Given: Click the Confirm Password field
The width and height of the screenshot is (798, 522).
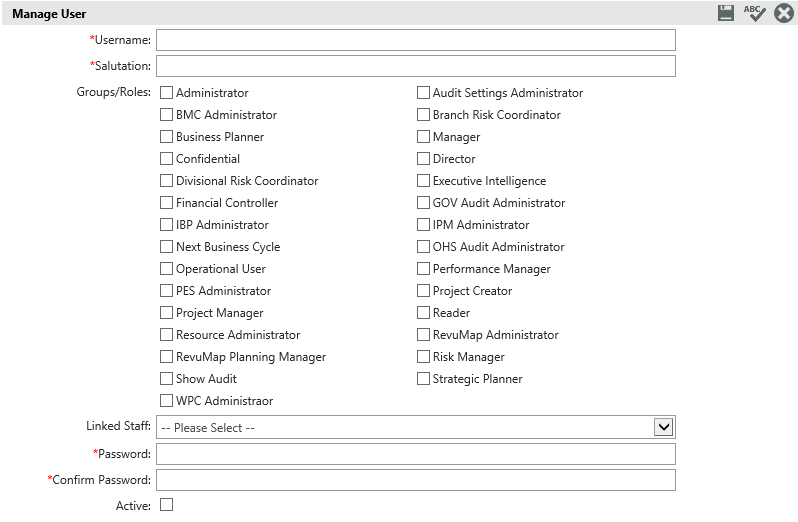Looking at the screenshot, I should click(x=415, y=480).
